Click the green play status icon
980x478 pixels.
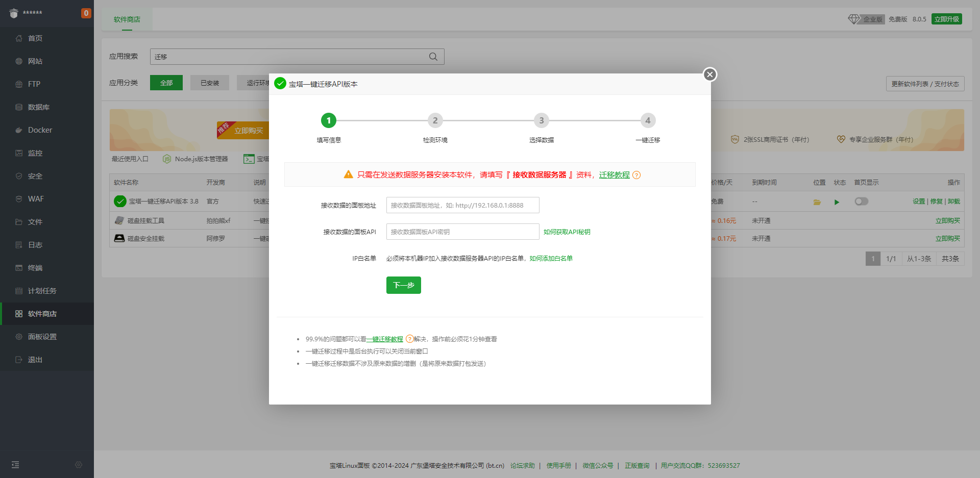(x=837, y=202)
